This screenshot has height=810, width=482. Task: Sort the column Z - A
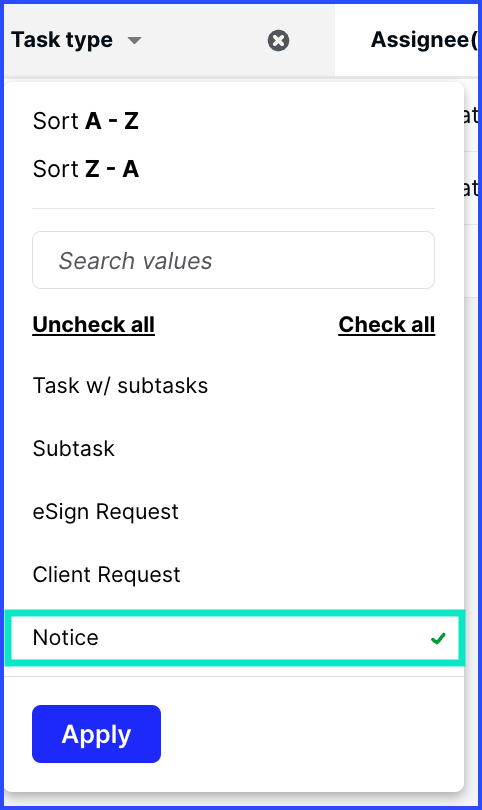(85, 169)
